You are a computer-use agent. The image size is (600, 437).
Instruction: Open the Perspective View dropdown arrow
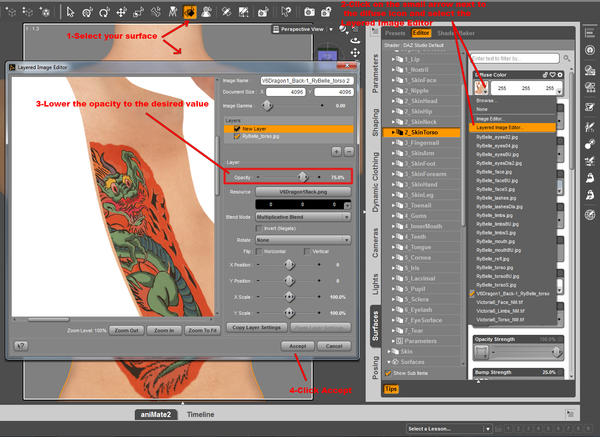331,29
